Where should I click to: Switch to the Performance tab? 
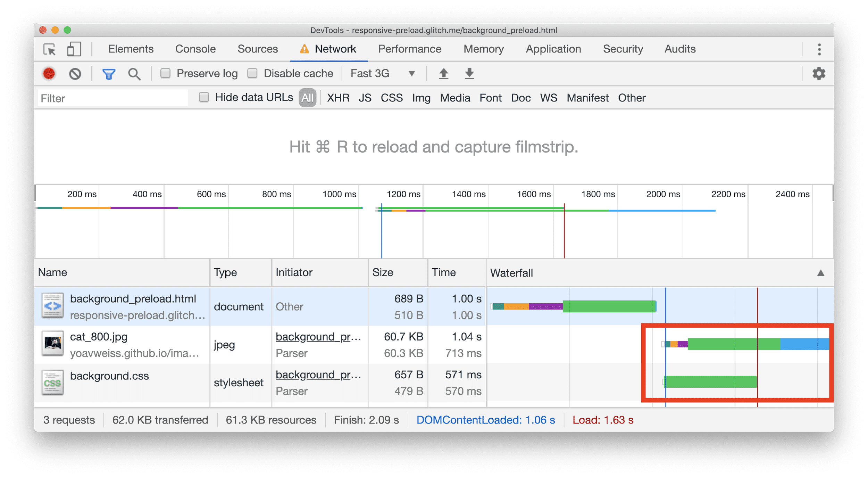point(411,49)
